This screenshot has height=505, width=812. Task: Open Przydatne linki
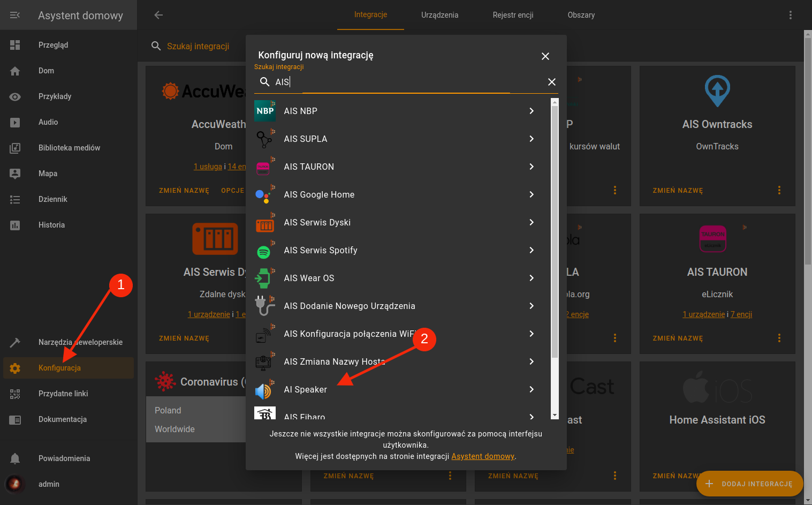tap(69, 394)
